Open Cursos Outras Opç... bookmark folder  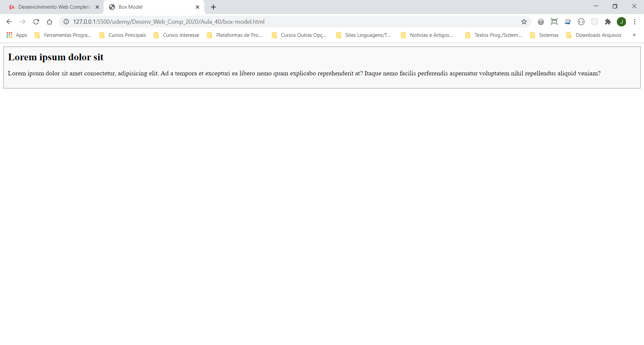(299, 35)
